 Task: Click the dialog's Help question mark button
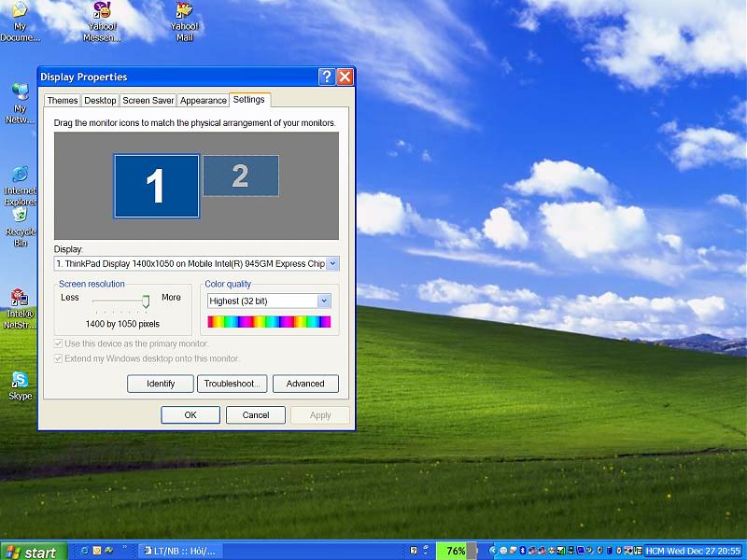(326, 77)
